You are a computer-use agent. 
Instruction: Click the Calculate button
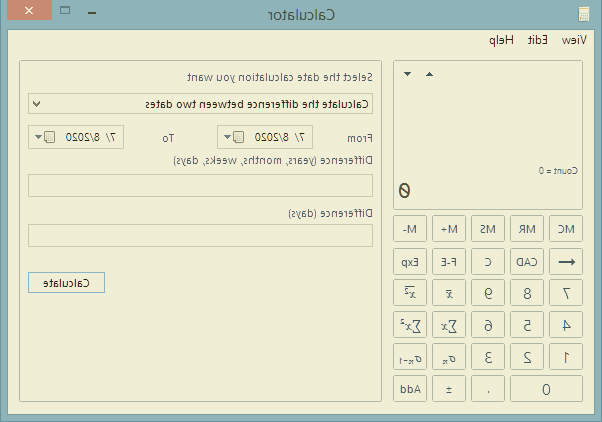(66, 283)
